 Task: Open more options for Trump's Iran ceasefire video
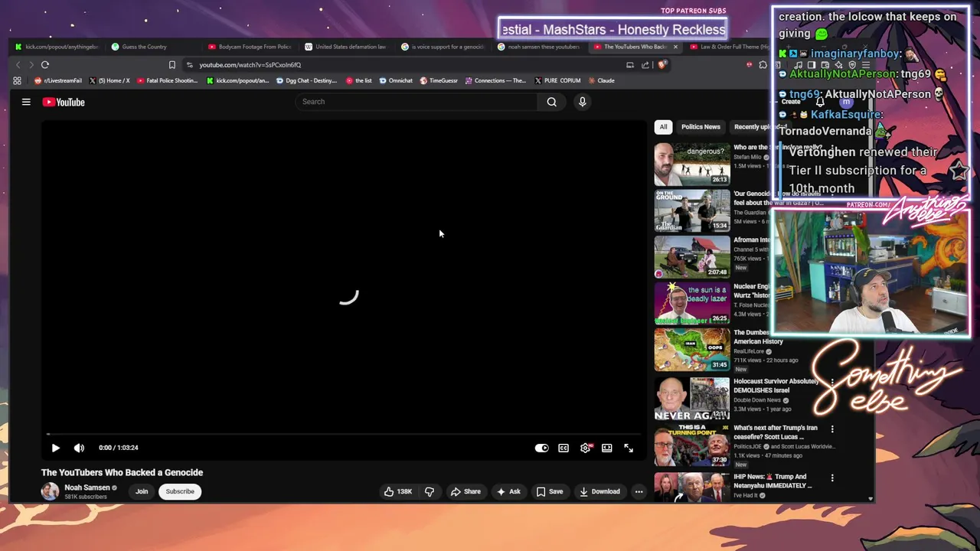(832, 429)
